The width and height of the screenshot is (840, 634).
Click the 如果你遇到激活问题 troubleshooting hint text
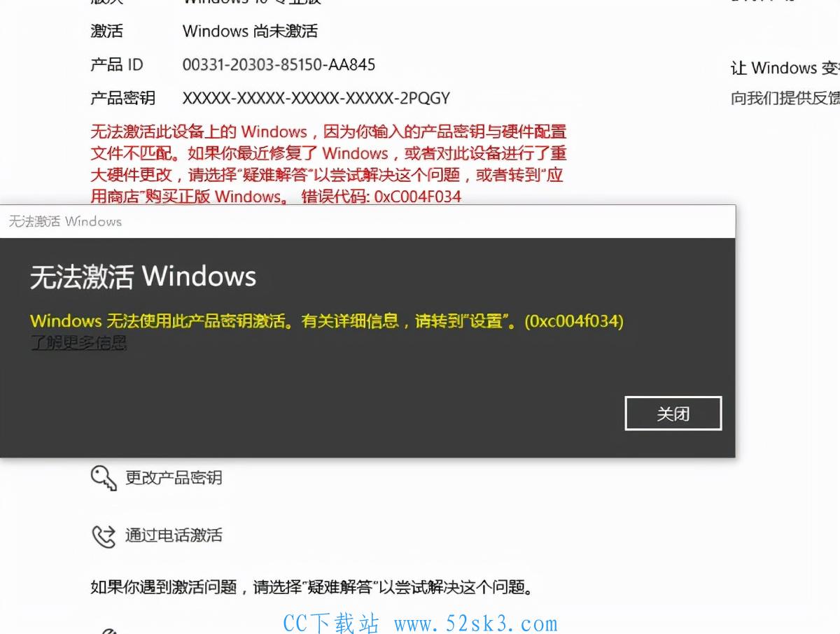click(311, 587)
